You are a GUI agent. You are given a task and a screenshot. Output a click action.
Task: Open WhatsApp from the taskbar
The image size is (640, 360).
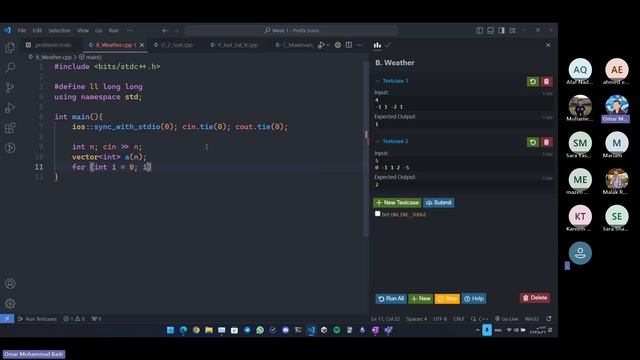point(260,330)
